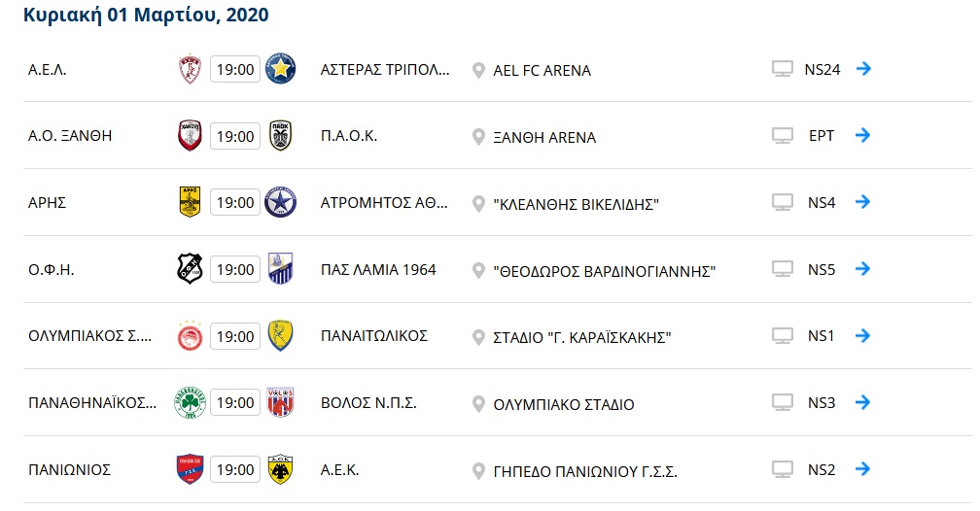Viewport: 980px width, 511px height.
Task: Open match details arrow for NS2 row
Action: coord(861,469)
